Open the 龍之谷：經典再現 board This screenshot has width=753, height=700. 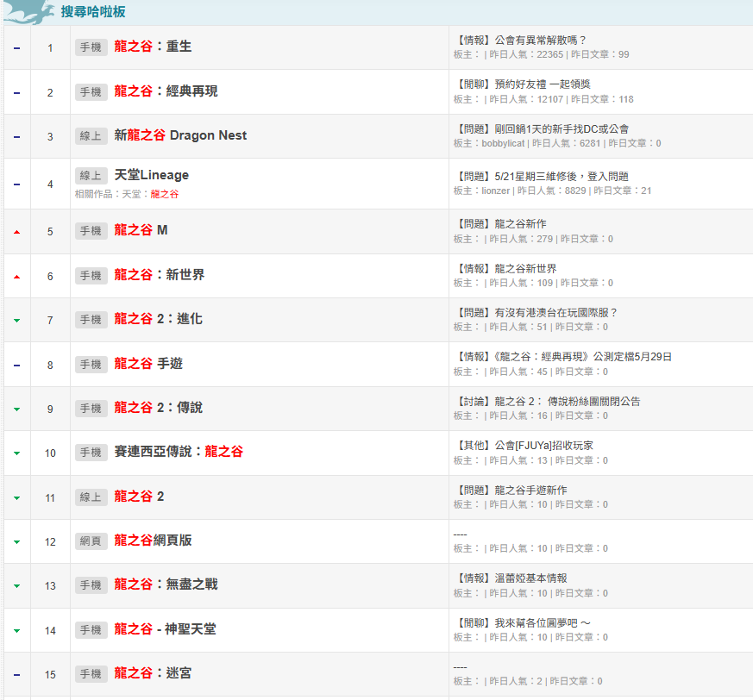166,91
